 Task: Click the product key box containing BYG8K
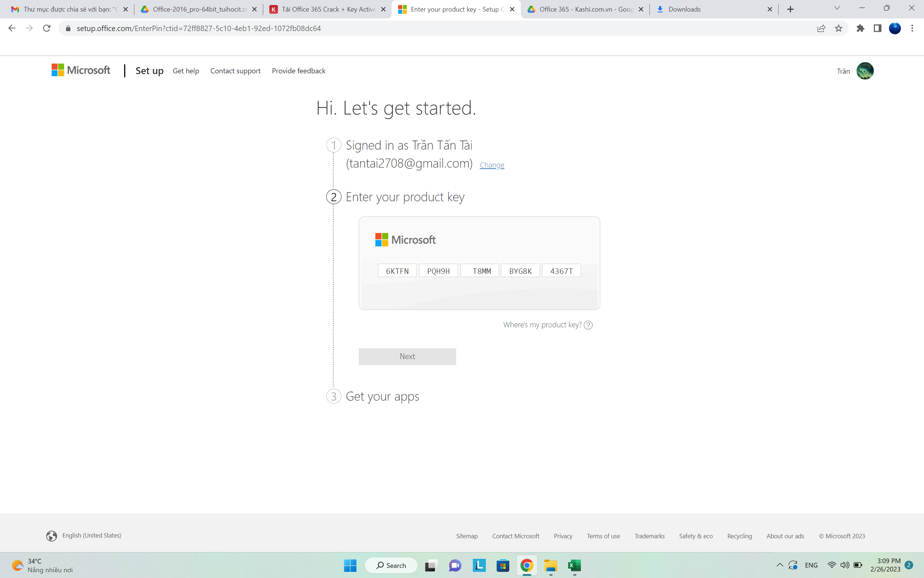[520, 271]
